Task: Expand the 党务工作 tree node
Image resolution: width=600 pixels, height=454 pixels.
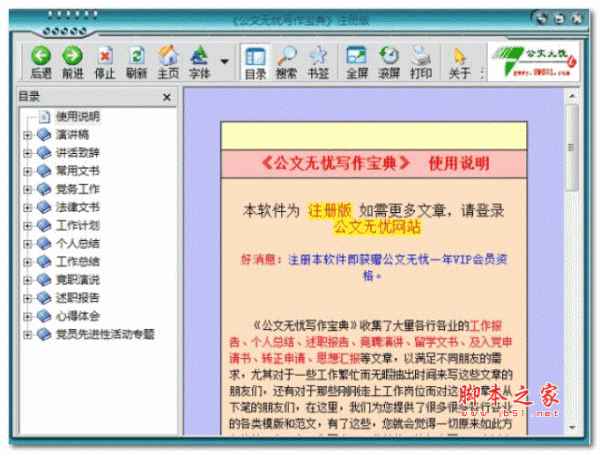Action: pyautogui.click(x=27, y=189)
